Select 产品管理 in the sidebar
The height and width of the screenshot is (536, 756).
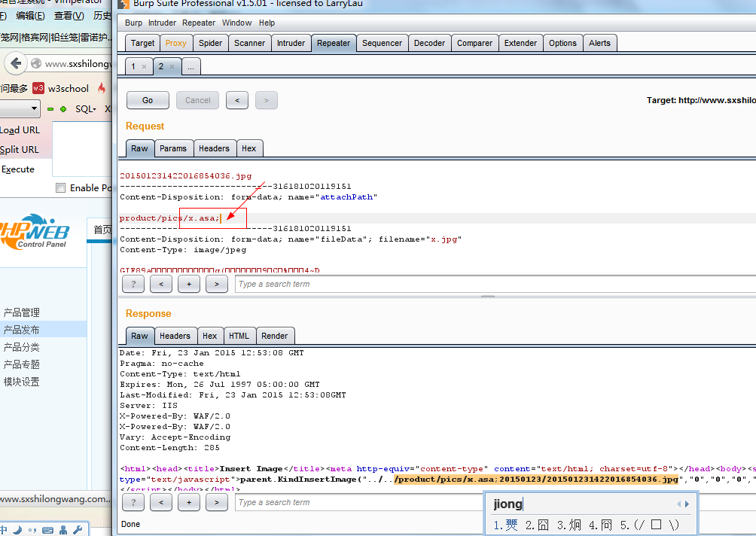[22, 312]
